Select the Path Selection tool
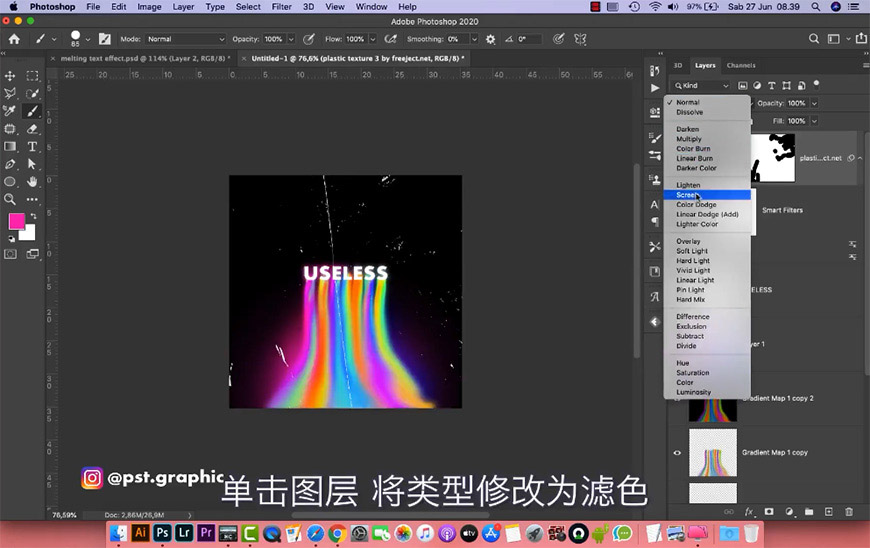Screen dimensions: 870x548 tap(32, 164)
